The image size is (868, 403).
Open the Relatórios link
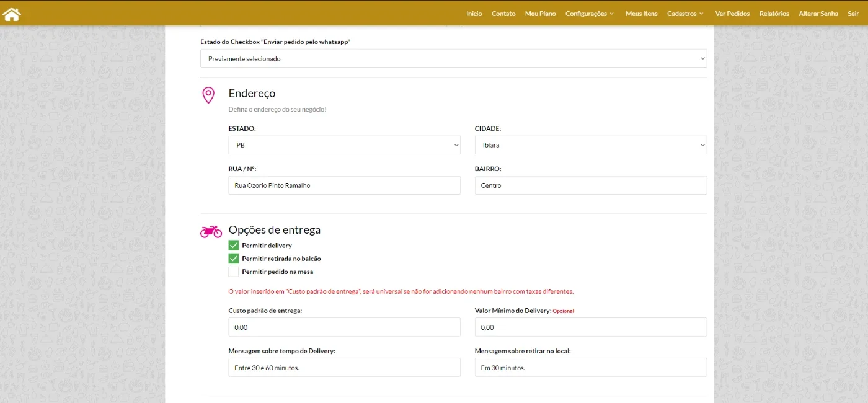[774, 14]
